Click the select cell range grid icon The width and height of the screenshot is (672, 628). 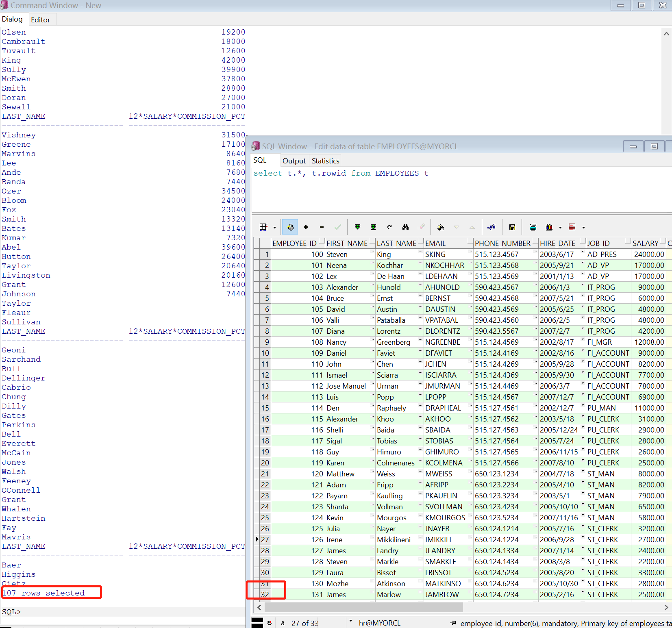tap(263, 227)
